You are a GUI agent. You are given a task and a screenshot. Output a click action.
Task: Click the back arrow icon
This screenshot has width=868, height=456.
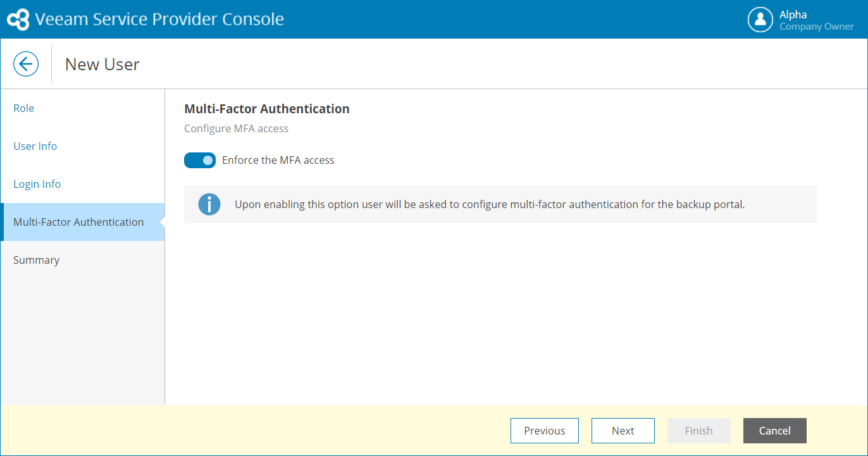26,64
